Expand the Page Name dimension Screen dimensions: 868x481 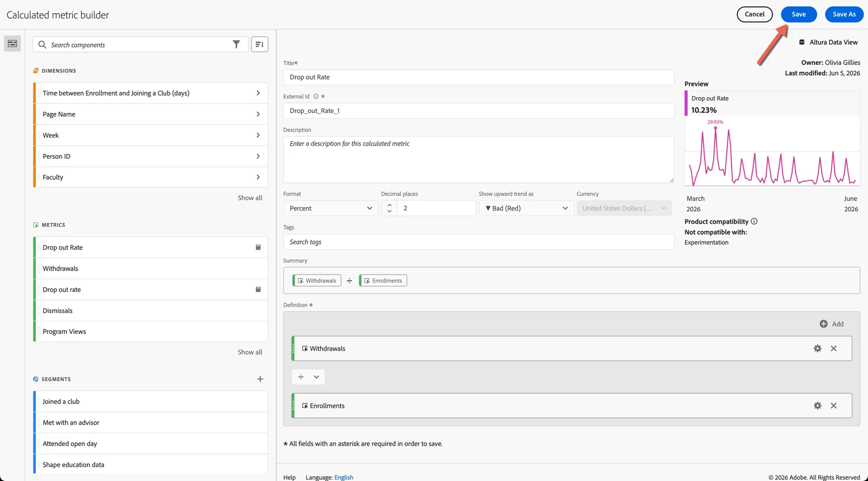click(x=258, y=114)
